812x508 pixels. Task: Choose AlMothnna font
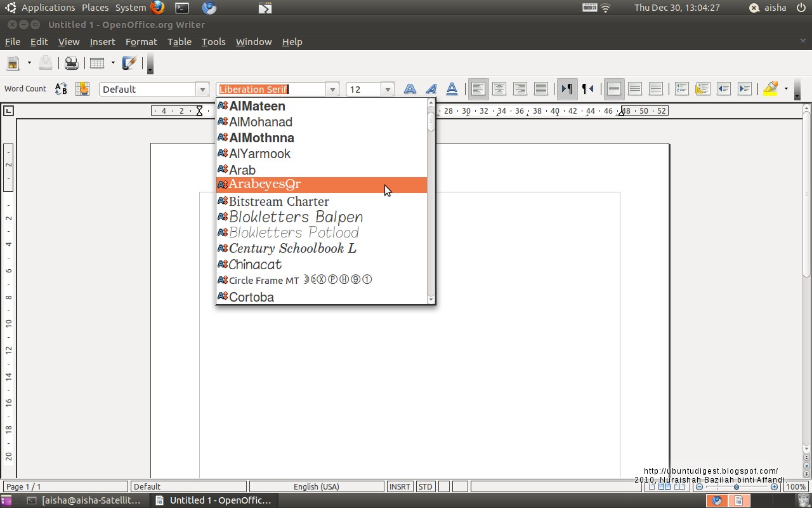click(322, 138)
